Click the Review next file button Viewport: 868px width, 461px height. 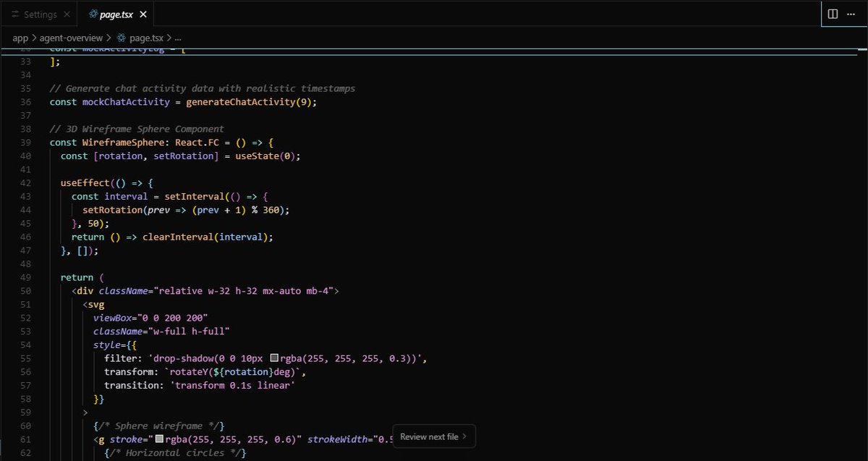point(434,436)
